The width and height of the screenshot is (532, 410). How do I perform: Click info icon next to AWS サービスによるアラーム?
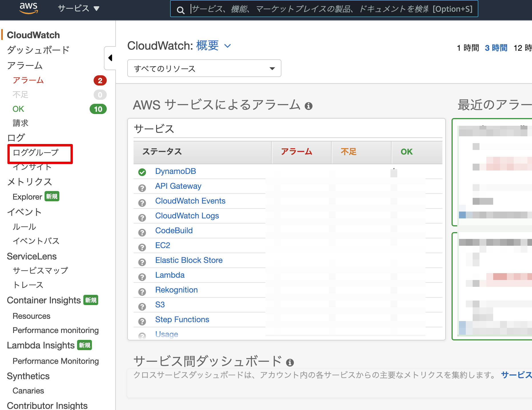(x=309, y=106)
